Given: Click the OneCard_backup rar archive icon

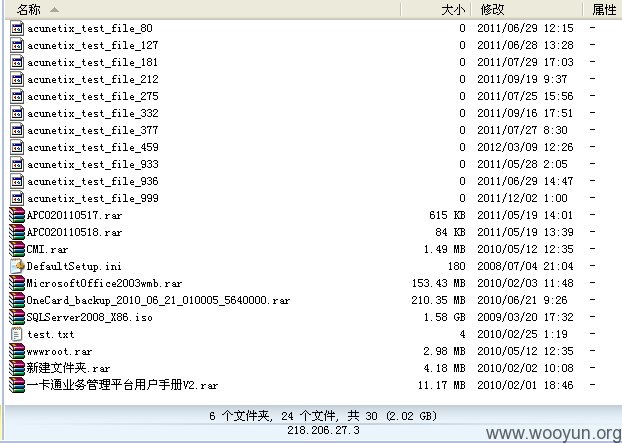Looking at the screenshot, I should [17, 300].
